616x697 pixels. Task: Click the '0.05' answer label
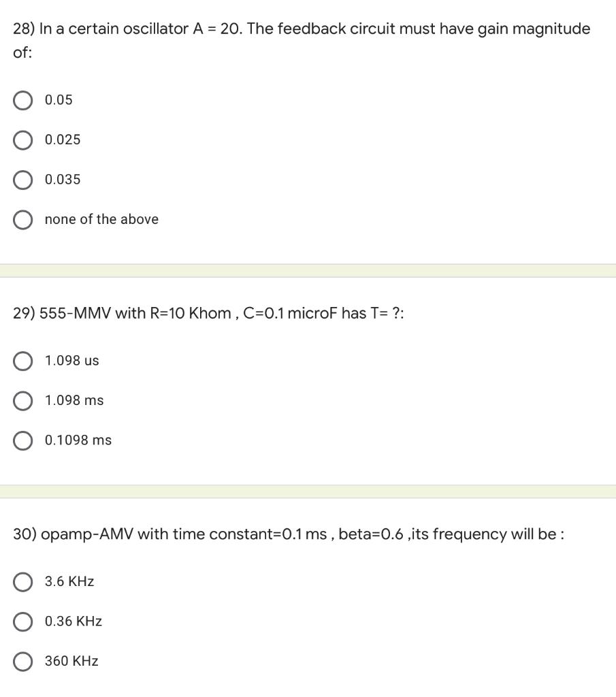pos(59,100)
